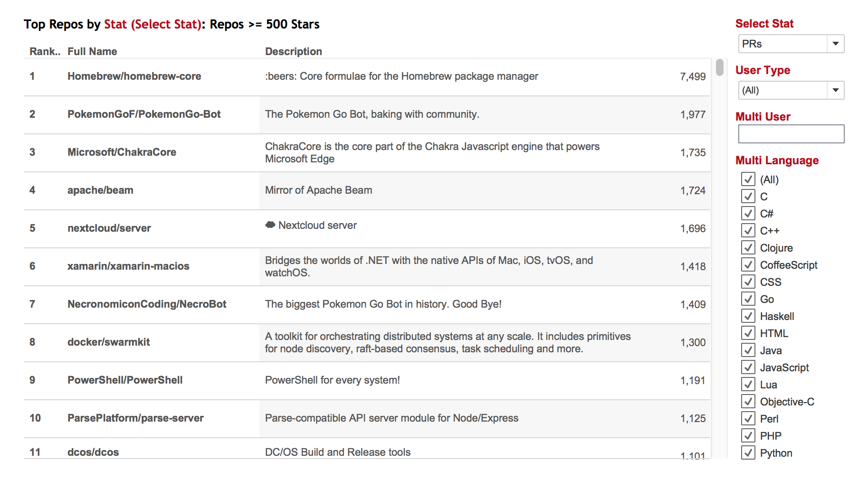Uncheck the Go language checkbox
Viewport: 868px width, 480px height.
(x=748, y=299)
